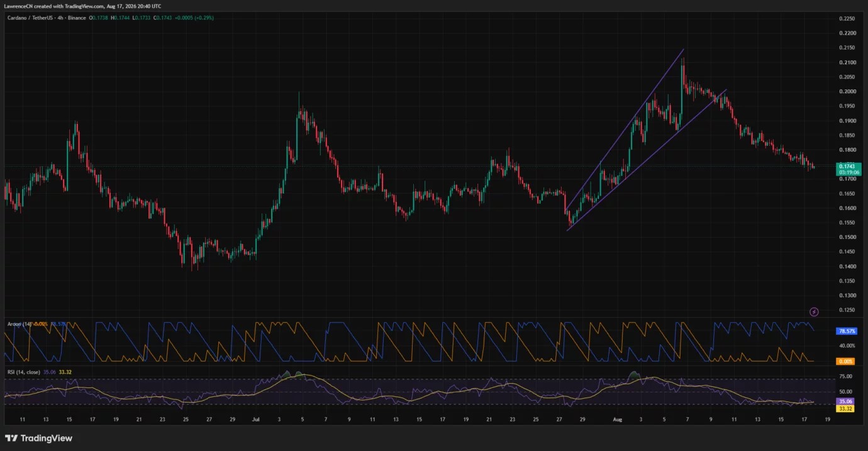Screen dimensions: 868x451
Task: Select the RSI (14, close) indicator legend
Action: pos(23,372)
